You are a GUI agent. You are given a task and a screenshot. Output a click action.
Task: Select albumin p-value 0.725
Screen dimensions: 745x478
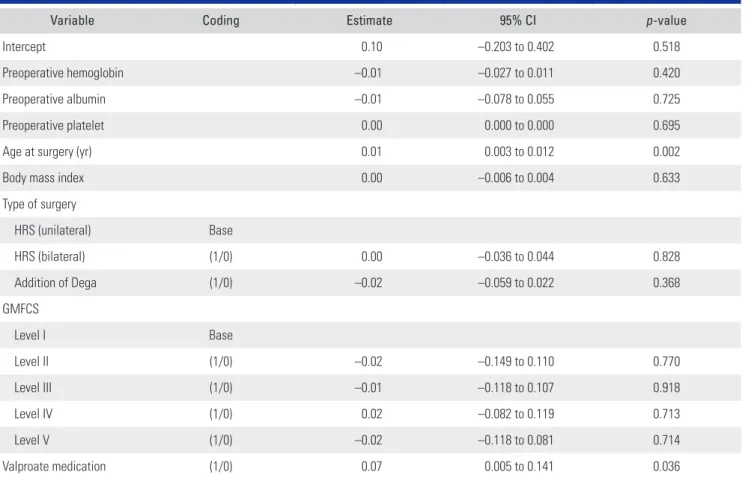click(666, 99)
